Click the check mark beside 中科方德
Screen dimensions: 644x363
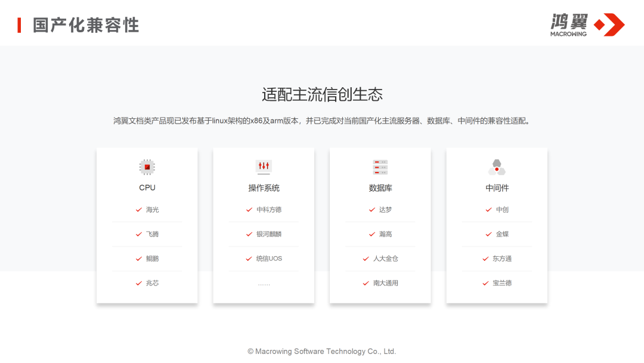coord(249,210)
